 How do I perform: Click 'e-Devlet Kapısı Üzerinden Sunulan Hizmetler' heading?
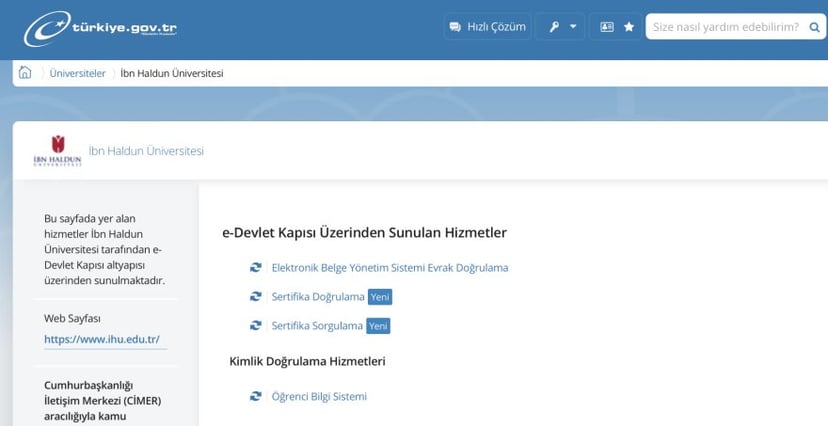pos(364,233)
